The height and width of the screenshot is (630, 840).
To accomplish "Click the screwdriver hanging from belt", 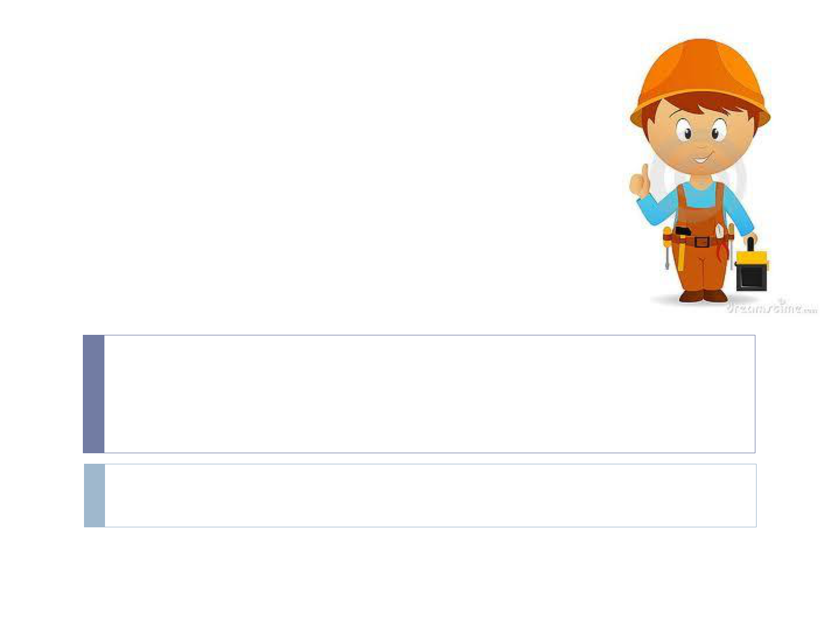I will tap(666, 248).
